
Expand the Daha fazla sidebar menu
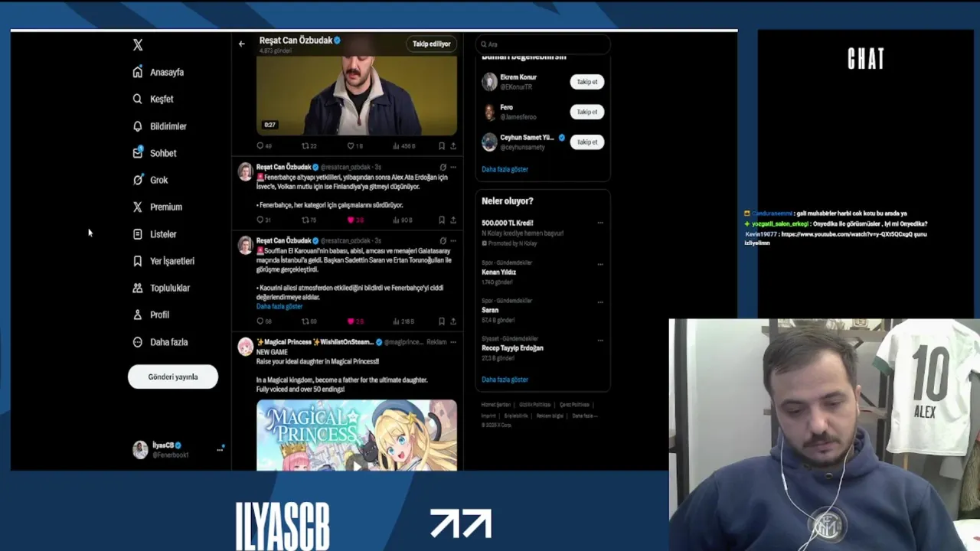tap(160, 342)
